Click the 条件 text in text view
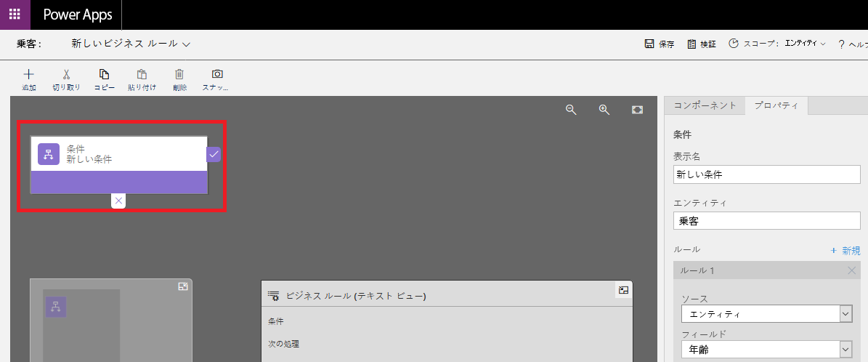Image resolution: width=868 pixels, height=362 pixels. (276, 321)
